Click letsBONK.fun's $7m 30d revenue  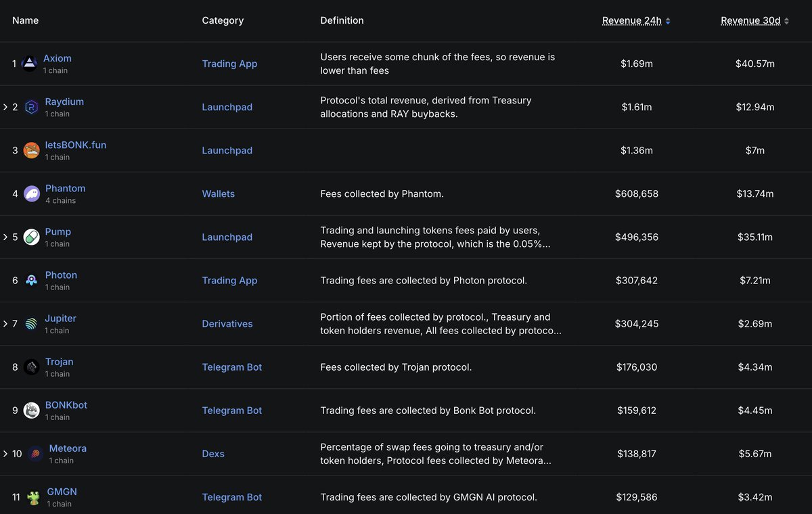coord(755,150)
